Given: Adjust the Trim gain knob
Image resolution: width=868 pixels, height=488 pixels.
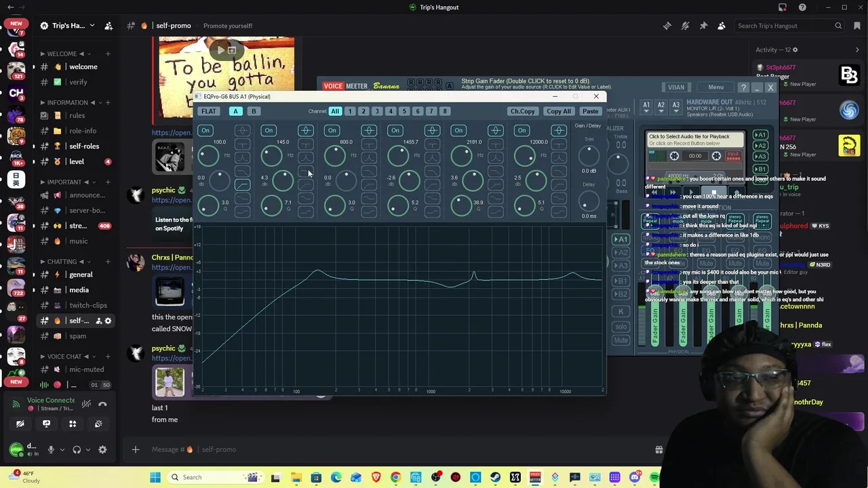Looking at the screenshot, I should (589, 155).
